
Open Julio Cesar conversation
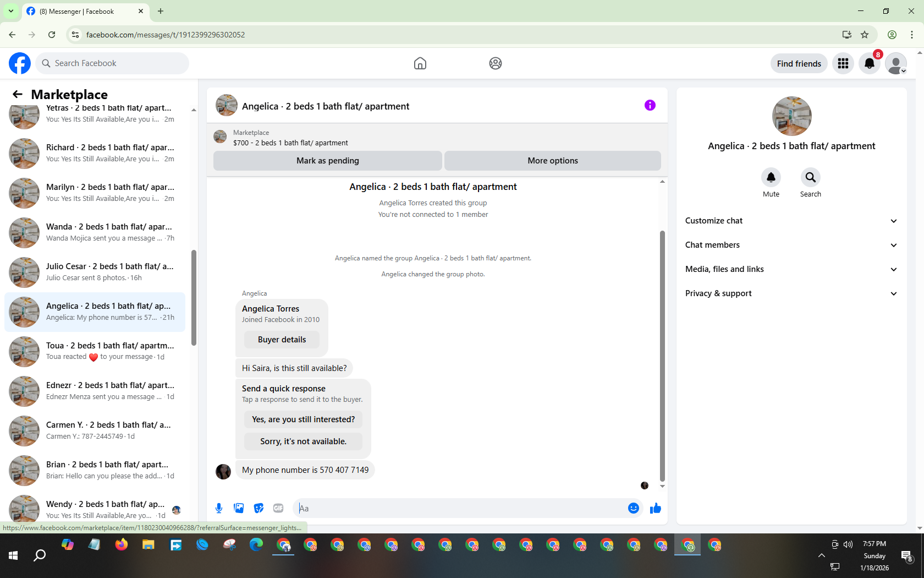[95, 272]
